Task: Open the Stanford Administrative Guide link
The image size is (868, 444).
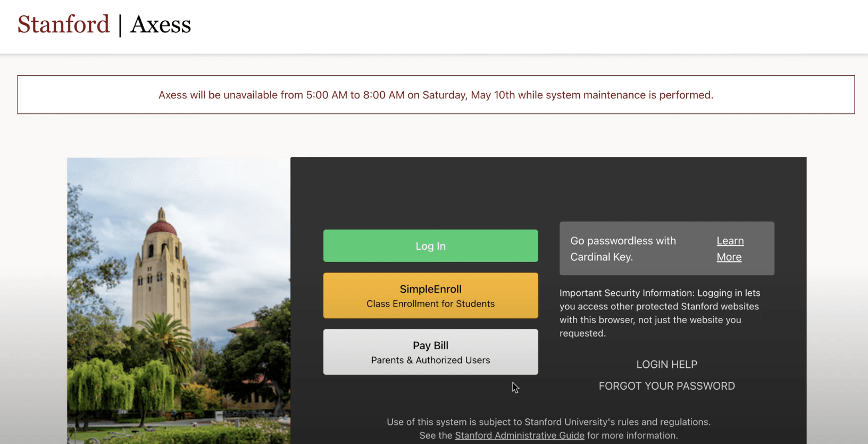Action: (519, 435)
